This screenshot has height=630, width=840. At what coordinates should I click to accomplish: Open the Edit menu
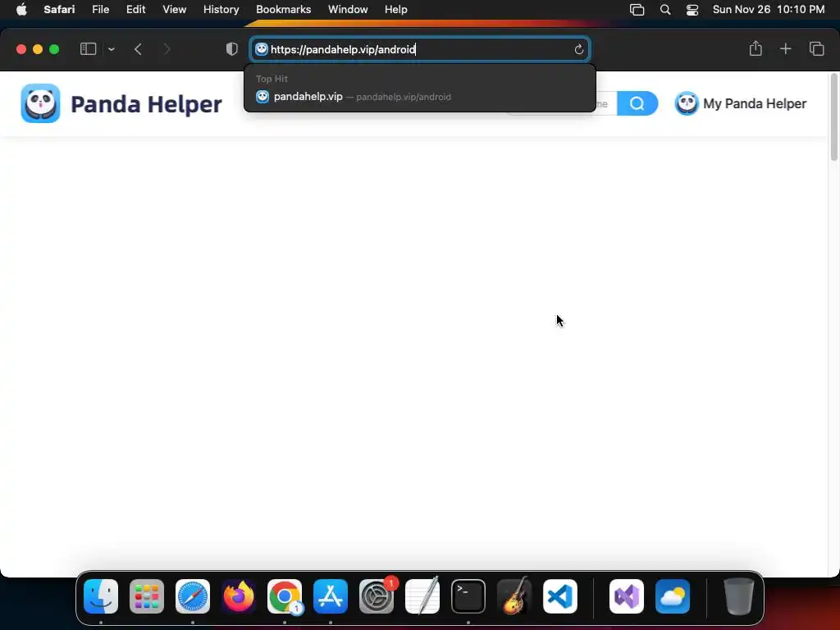coord(135,10)
